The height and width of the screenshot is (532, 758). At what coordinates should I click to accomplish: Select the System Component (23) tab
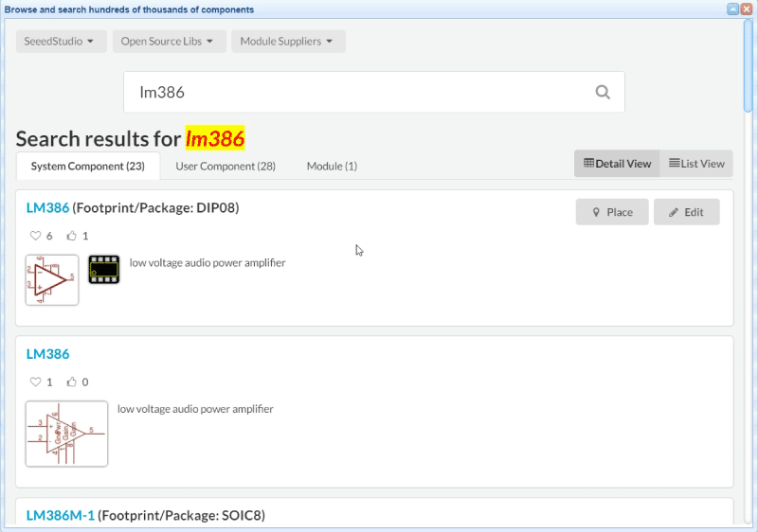click(87, 166)
